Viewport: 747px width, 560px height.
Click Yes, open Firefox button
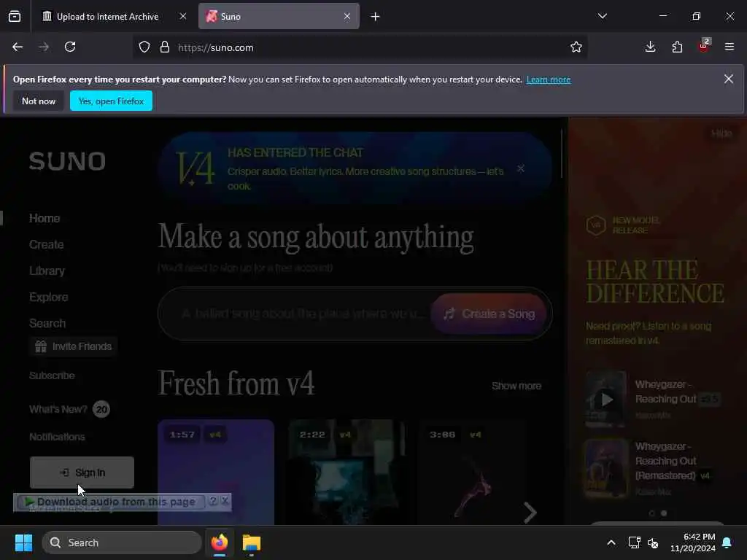(x=111, y=101)
